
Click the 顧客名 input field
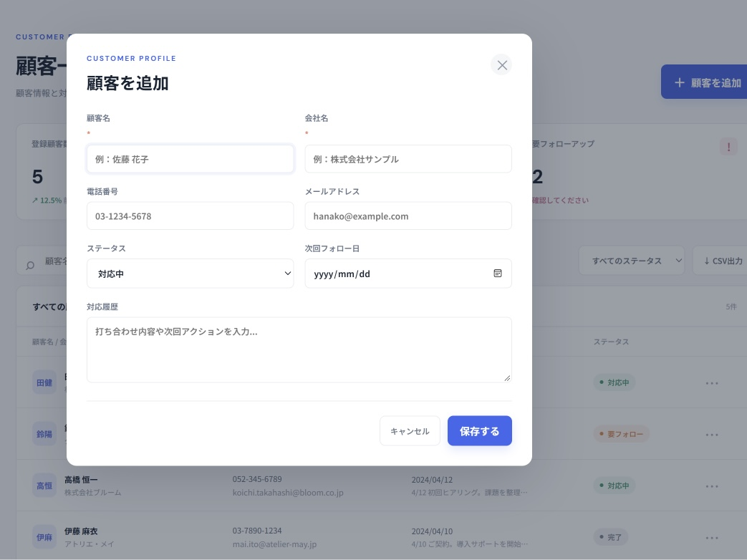click(190, 159)
